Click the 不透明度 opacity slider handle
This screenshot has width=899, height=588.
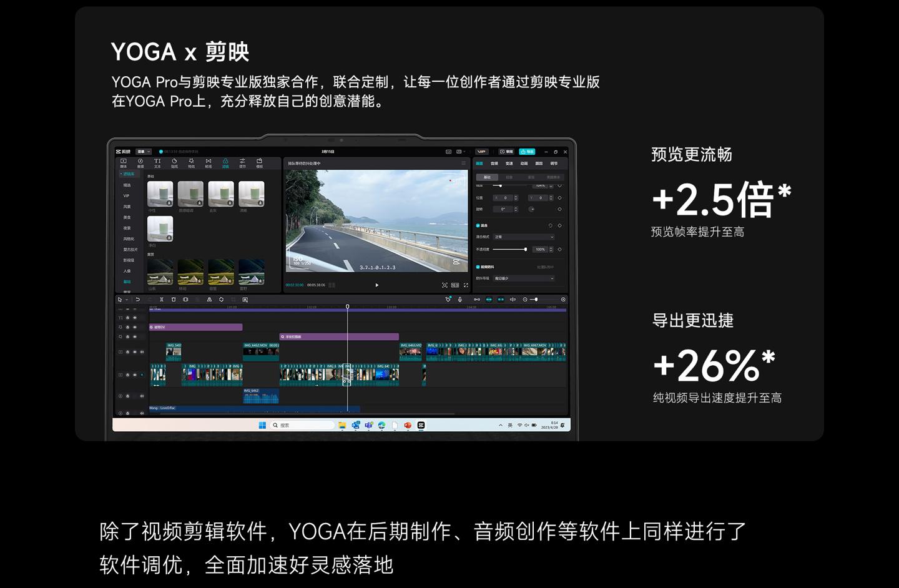point(526,249)
